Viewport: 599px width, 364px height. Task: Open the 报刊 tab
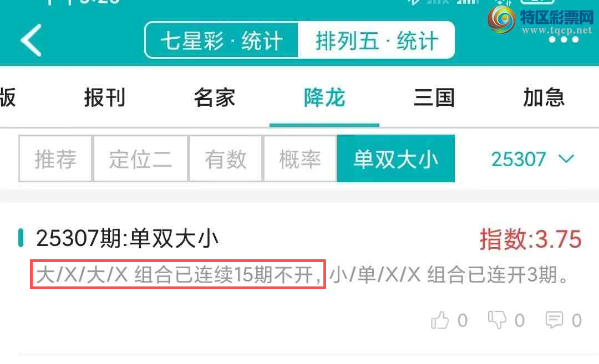(105, 98)
